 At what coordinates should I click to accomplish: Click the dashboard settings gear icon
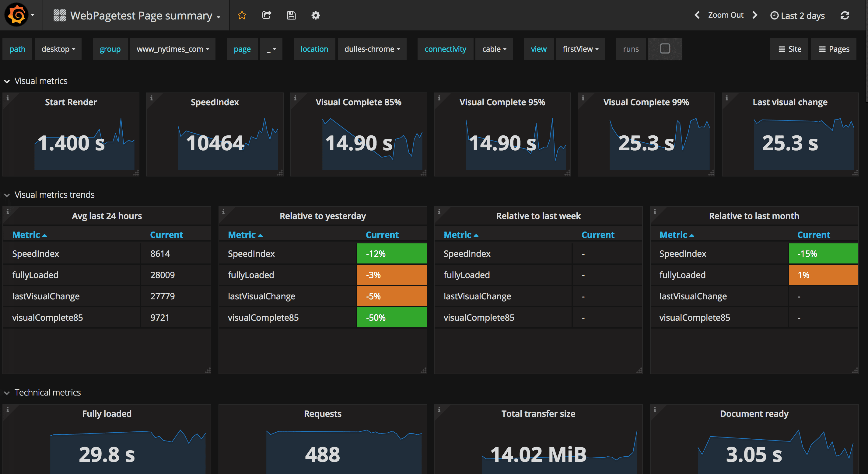click(315, 16)
